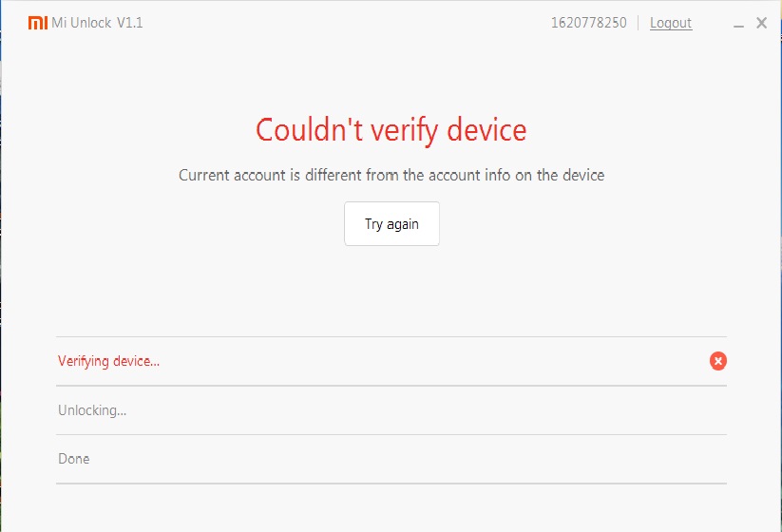Click progress line under Unlocking step

click(391, 435)
